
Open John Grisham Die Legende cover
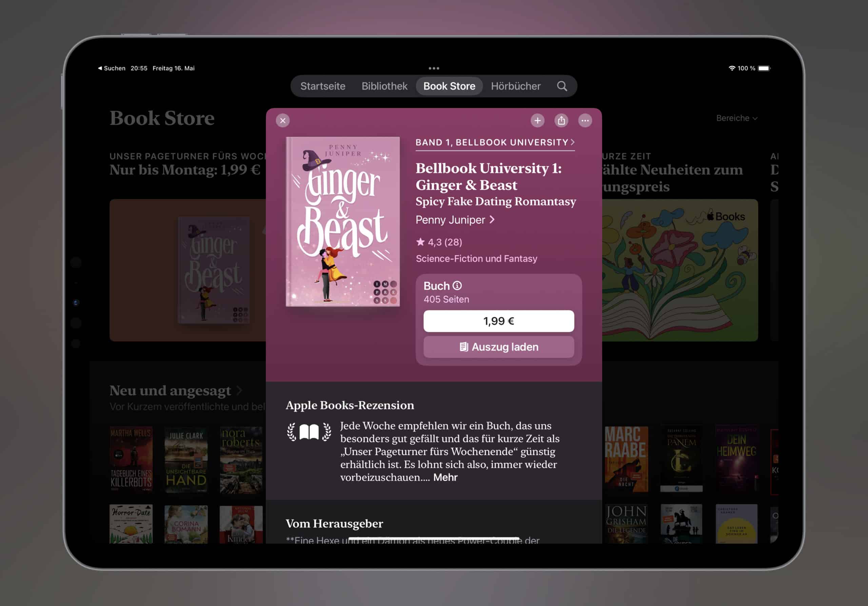click(x=626, y=524)
